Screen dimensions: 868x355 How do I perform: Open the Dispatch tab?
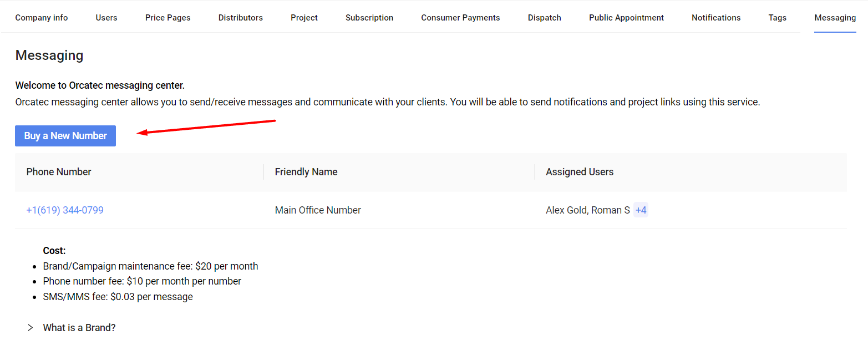tap(545, 18)
